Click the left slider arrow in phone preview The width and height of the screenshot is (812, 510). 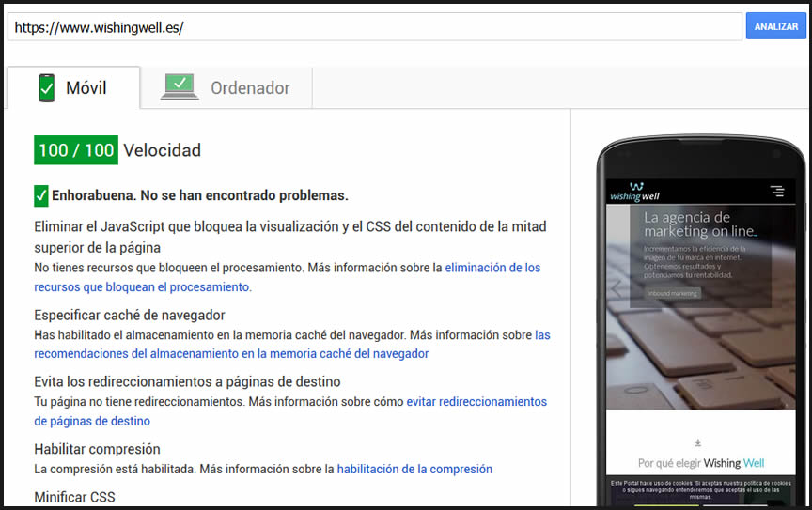click(x=616, y=288)
